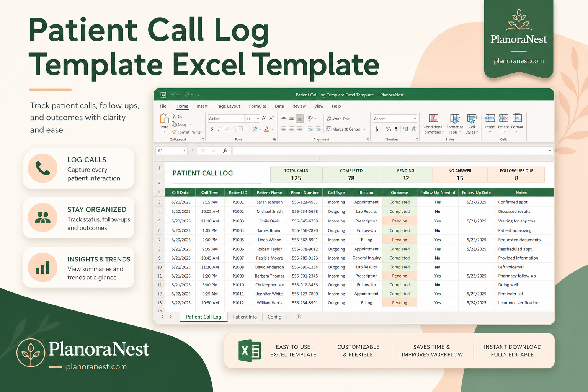Toggle Underline formatting
This screenshot has width=588, height=392.
click(x=226, y=129)
